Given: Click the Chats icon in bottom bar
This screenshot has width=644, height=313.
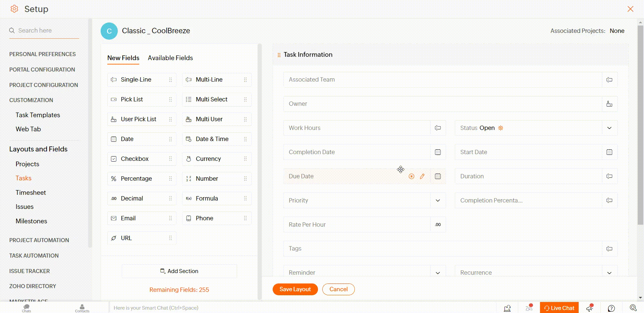Looking at the screenshot, I should 26,308.
